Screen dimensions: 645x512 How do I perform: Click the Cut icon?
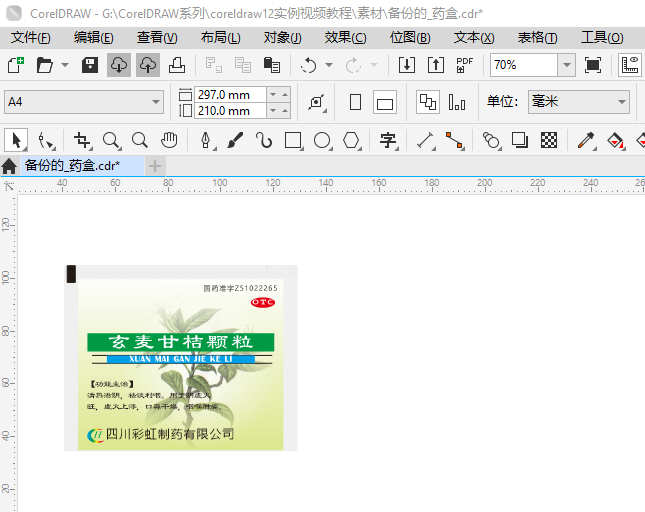pyautogui.click(x=213, y=65)
